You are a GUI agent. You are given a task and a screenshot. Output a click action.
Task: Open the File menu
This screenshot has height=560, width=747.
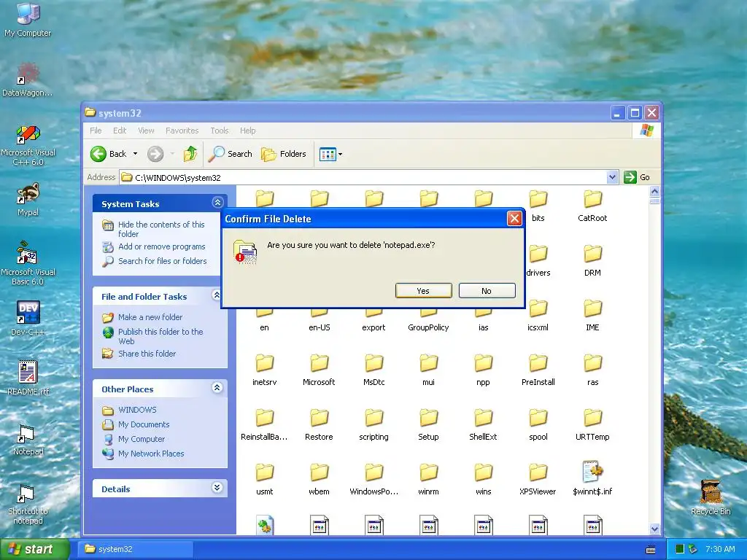click(x=96, y=131)
